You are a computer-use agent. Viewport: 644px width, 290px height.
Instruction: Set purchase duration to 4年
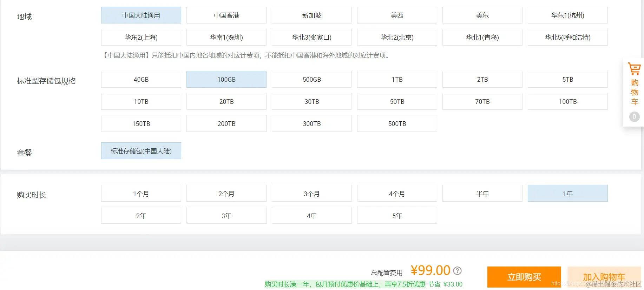[312, 215]
